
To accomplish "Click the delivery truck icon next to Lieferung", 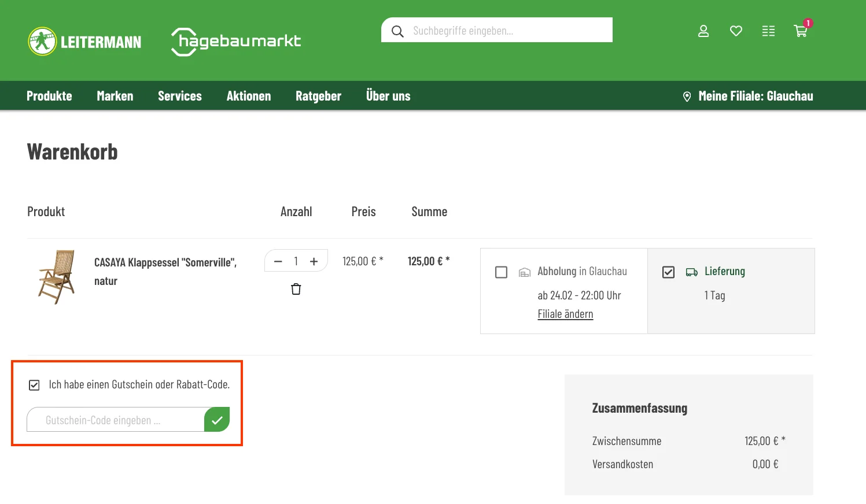I will pos(692,272).
